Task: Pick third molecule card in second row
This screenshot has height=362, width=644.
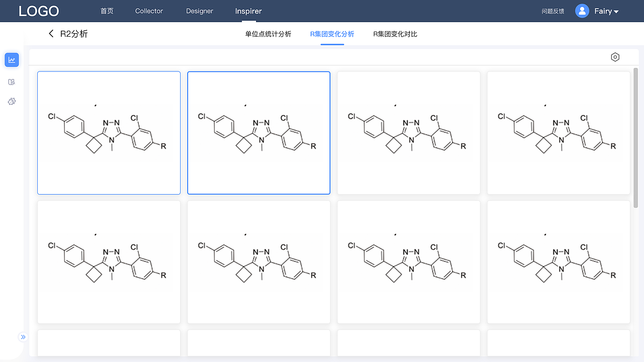Action: pos(409,262)
